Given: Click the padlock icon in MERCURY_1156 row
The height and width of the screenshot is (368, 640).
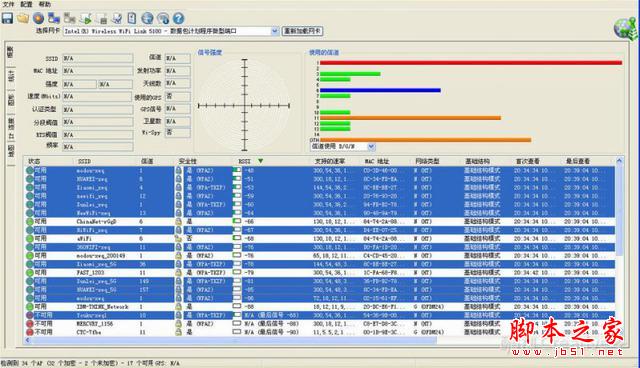Looking at the screenshot, I should [178, 324].
